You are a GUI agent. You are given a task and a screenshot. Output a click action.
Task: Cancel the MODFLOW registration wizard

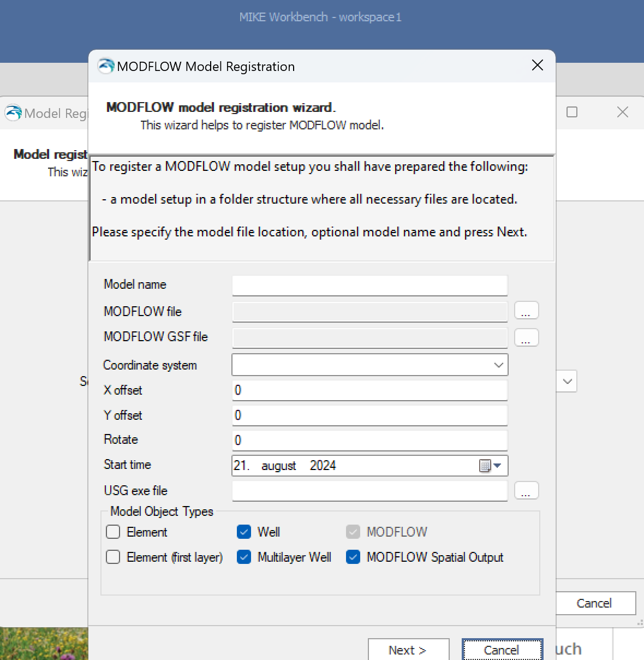[502, 650]
